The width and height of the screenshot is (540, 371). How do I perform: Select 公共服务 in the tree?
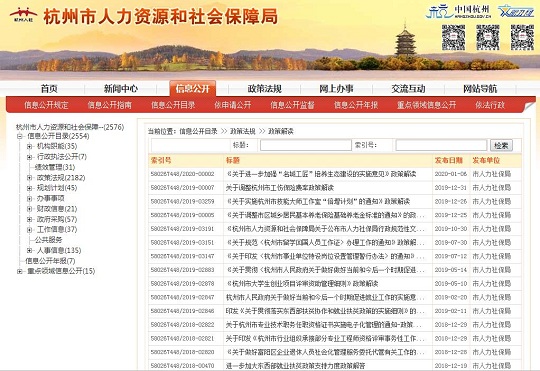49,240
